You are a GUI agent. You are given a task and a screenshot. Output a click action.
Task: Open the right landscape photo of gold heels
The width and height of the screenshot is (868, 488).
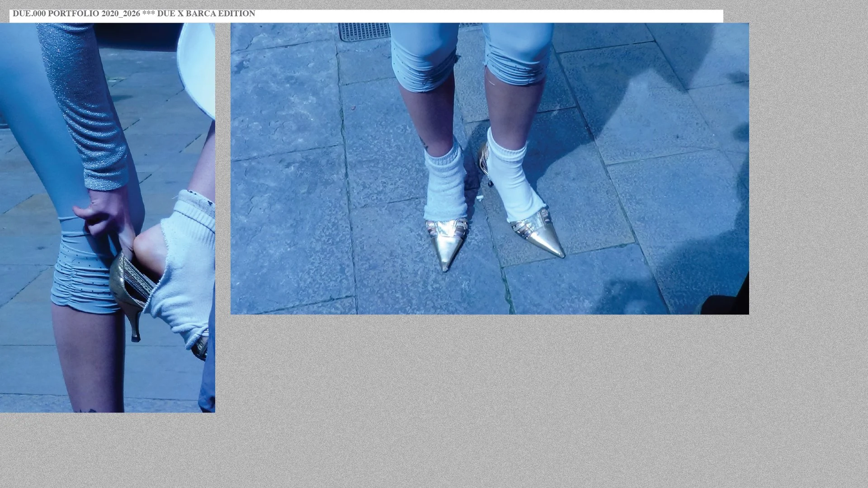tap(490, 168)
